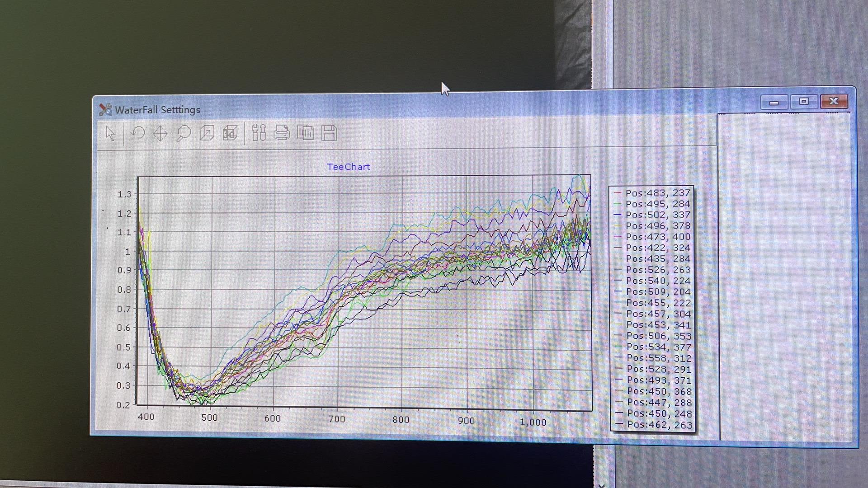Print the chart

(x=282, y=133)
